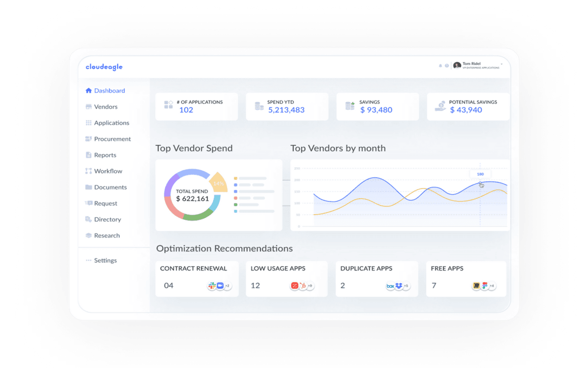The height and width of the screenshot is (368, 588).
Task: Go to Procurement in the sidebar
Action: pyautogui.click(x=112, y=139)
